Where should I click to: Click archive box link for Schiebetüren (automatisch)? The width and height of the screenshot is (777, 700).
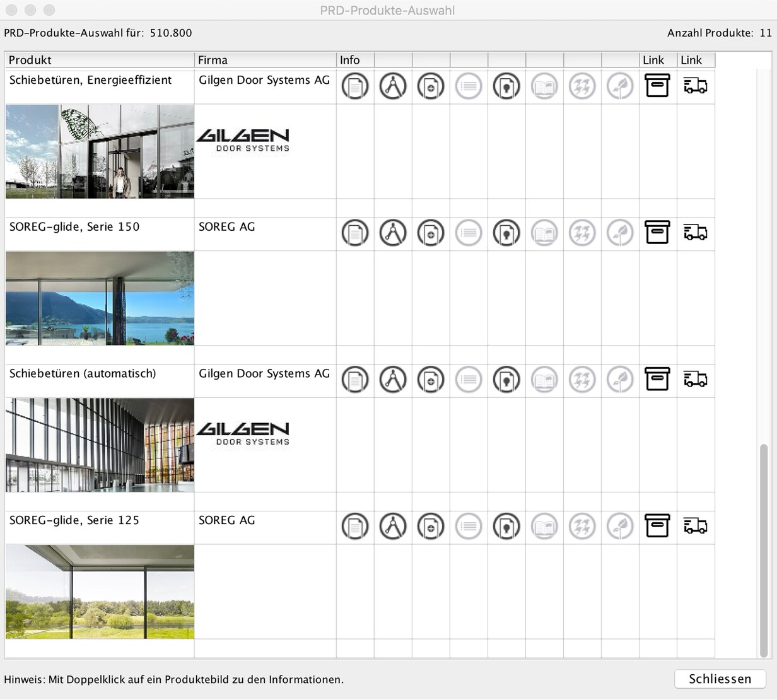657,379
